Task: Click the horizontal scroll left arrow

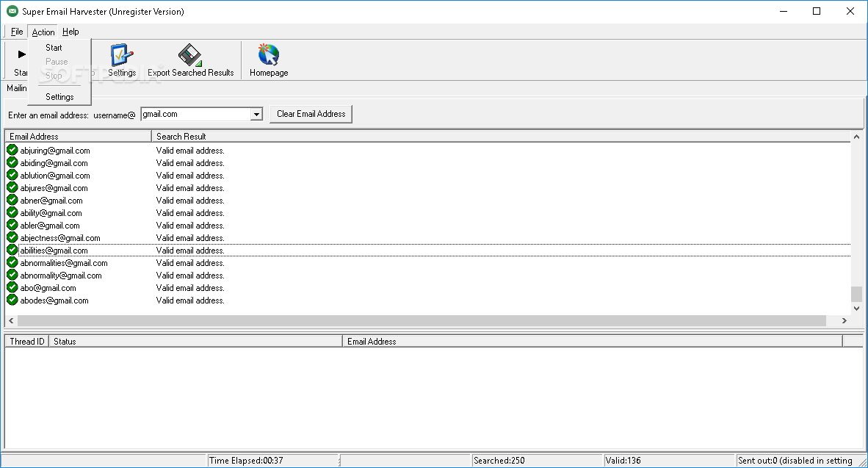Action: [x=11, y=320]
